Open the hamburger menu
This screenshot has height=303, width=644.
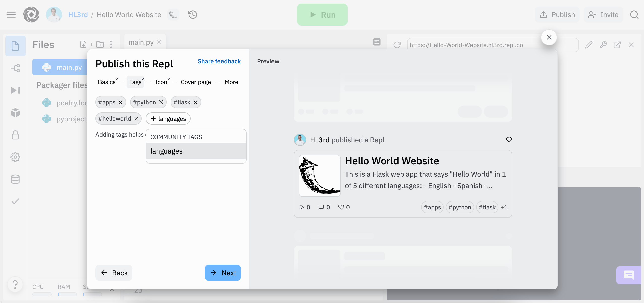pyautogui.click(x=11, y=15)
